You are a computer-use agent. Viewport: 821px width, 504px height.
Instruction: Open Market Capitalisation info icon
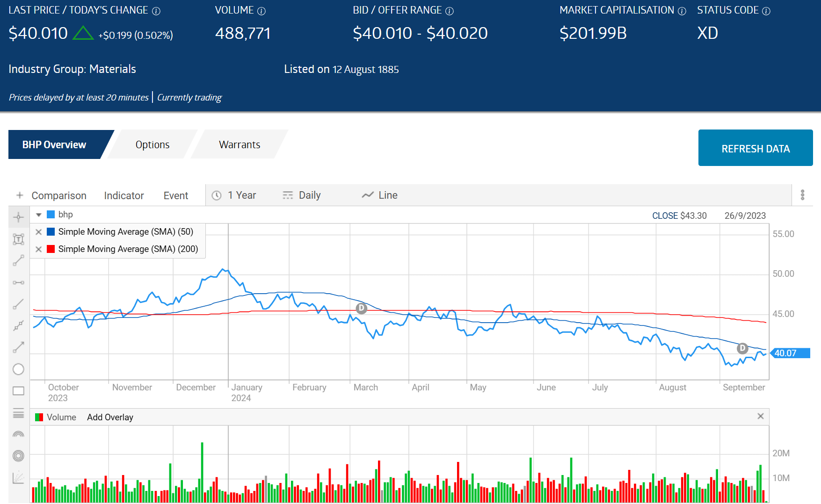pos(682,11)
